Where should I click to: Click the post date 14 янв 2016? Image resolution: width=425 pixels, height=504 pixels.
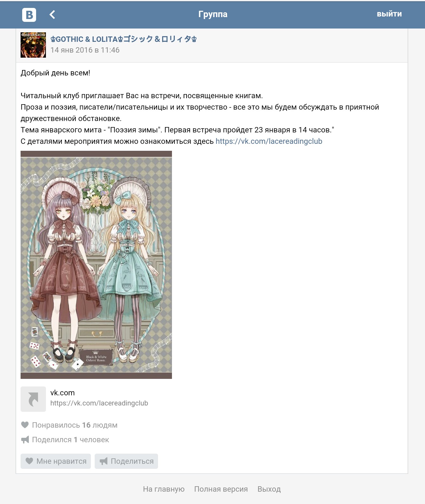(x=85, y=50)
